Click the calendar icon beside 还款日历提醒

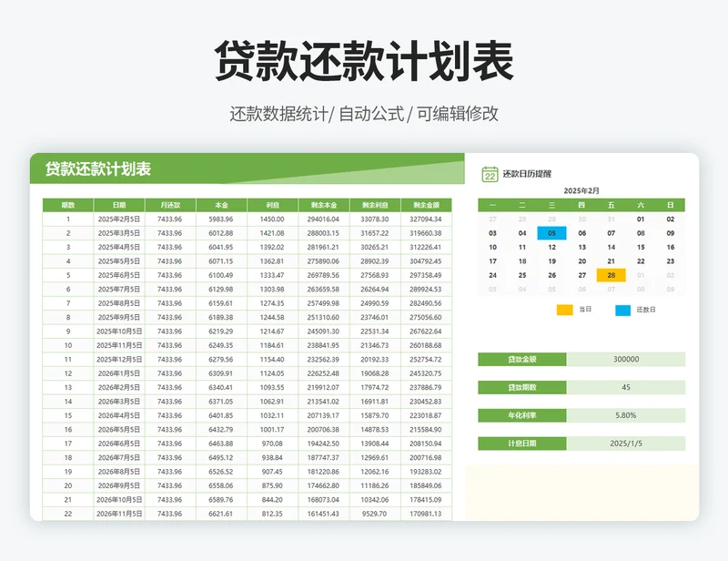[x=490, y=174]
